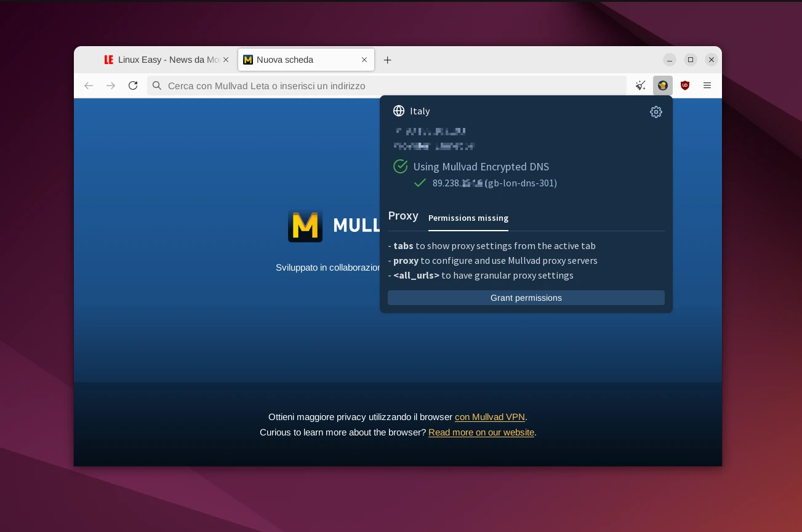Open the gear settings in the Mullvad popup
Image resolution: width=802 pixels, height=532 pixels.
click(656, 112)
